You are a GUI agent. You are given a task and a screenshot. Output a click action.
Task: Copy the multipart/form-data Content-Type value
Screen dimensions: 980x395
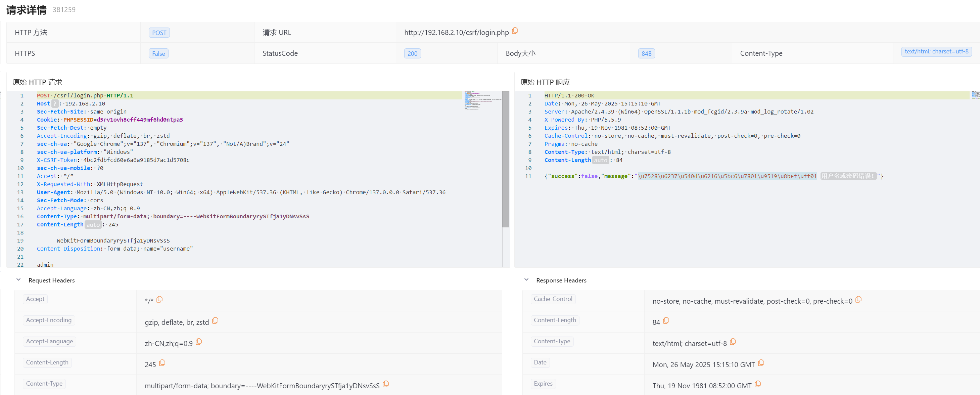click(x=386, y=384)
